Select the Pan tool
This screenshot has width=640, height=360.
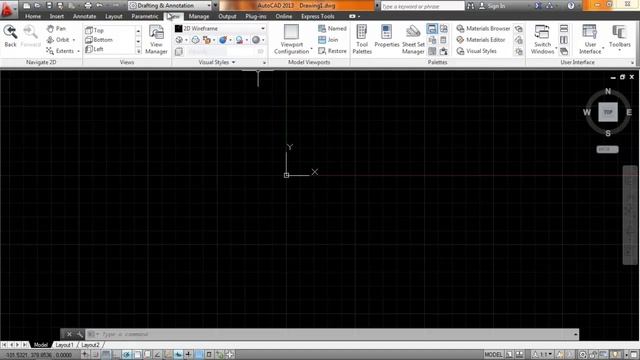56,29
